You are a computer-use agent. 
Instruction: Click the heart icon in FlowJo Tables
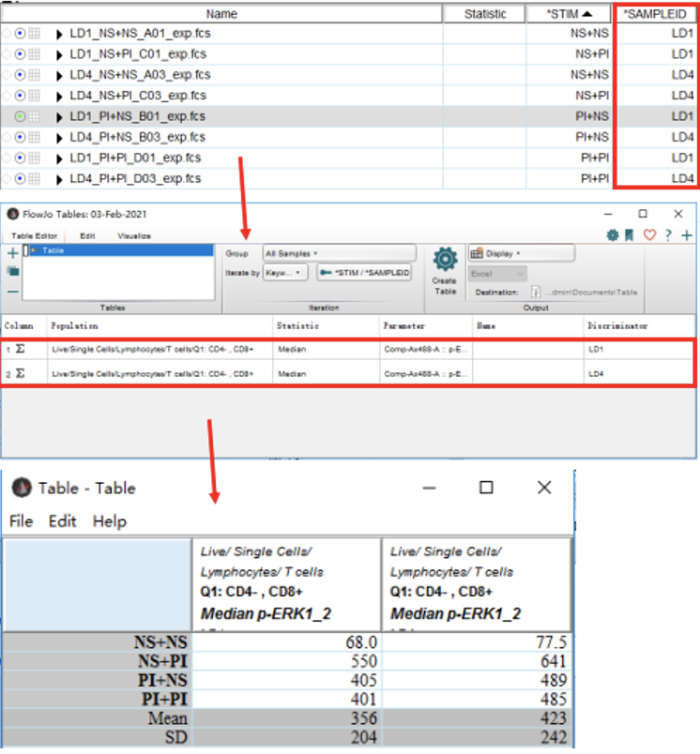coord(649,235)
